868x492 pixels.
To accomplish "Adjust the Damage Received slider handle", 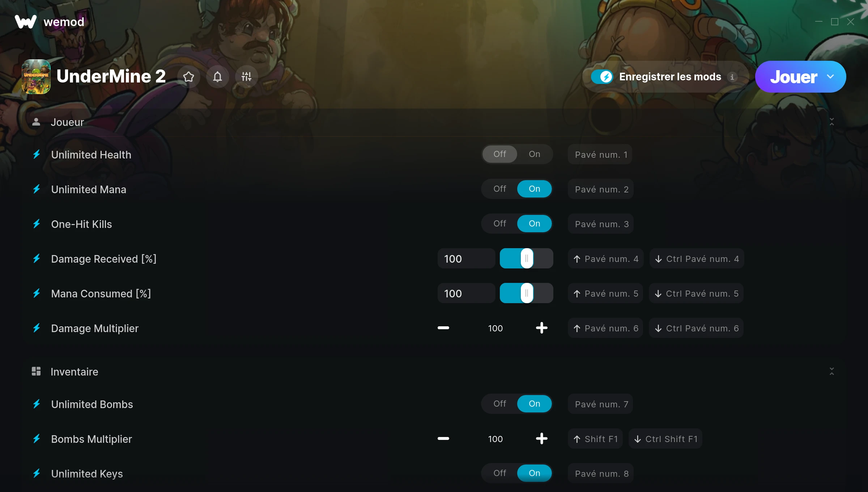I will [527, 259].
